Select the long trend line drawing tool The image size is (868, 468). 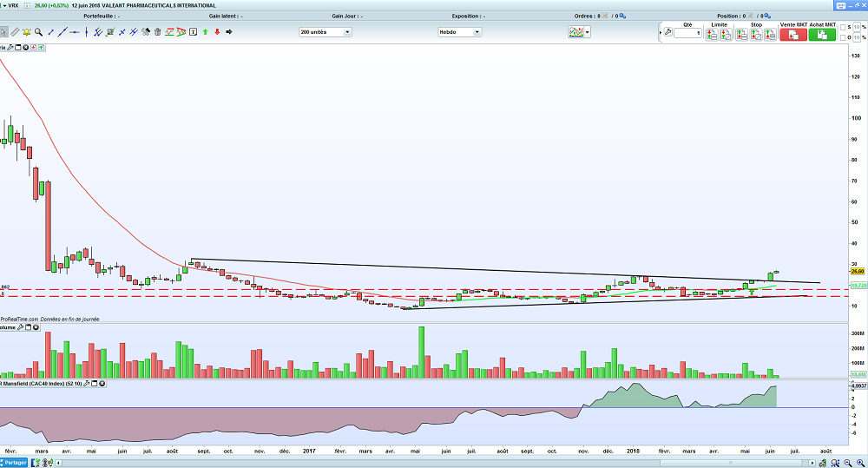tap(62, 32)
